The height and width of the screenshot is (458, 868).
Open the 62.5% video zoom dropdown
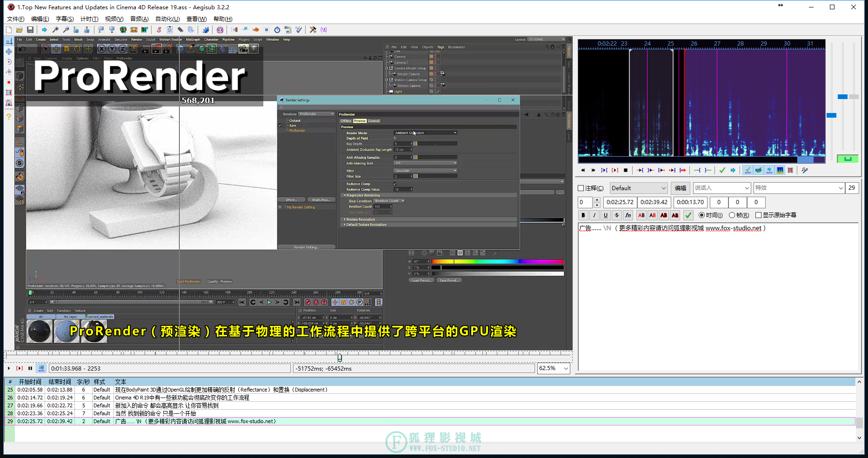(x=554, y=368)
